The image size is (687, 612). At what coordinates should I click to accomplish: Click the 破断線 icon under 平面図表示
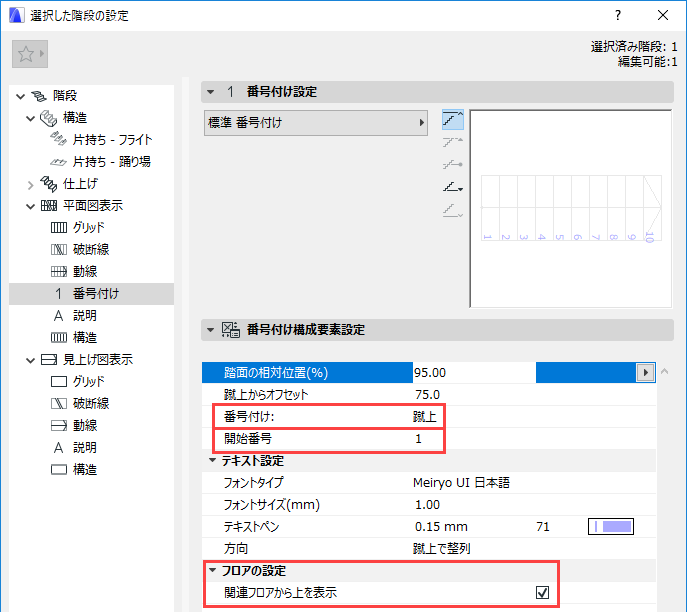pyautogui.click(x=59, y=249)
